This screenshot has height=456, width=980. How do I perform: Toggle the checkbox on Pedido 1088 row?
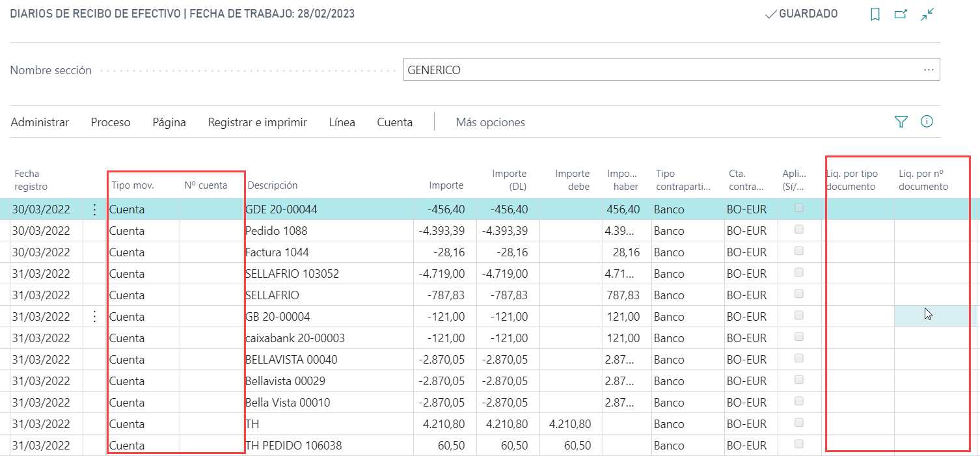(799, 230)
